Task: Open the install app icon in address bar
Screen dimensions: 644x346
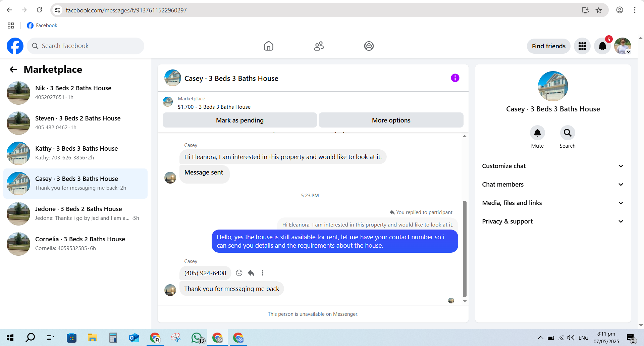Action: pyautogui.click(x=585, y=10)
